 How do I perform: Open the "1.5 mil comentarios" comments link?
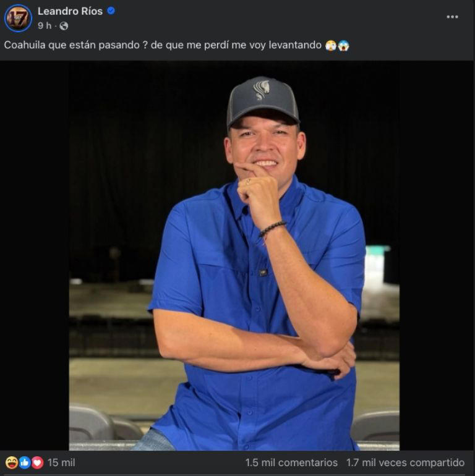pyautogui.click(x=291, y=462)
